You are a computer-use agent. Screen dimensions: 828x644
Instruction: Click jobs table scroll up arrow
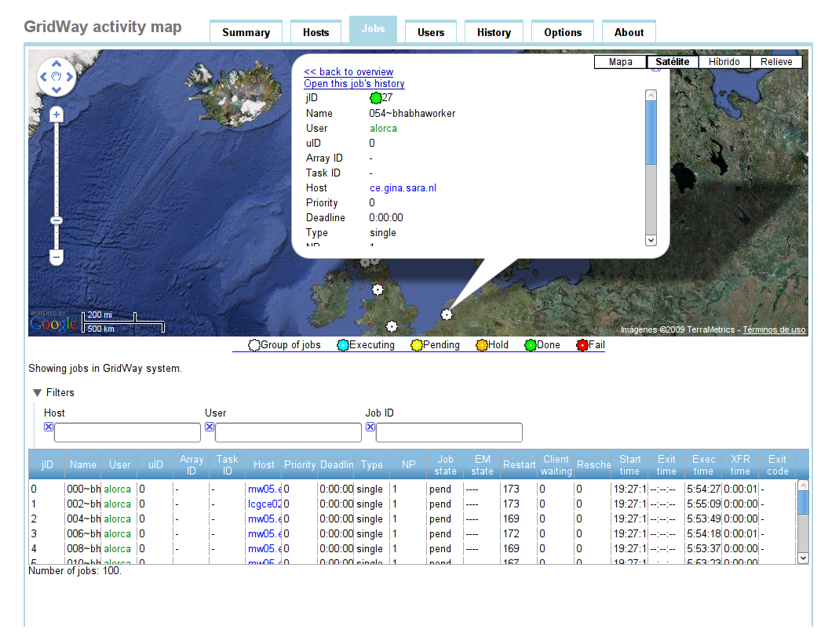[x=803, y=485]
